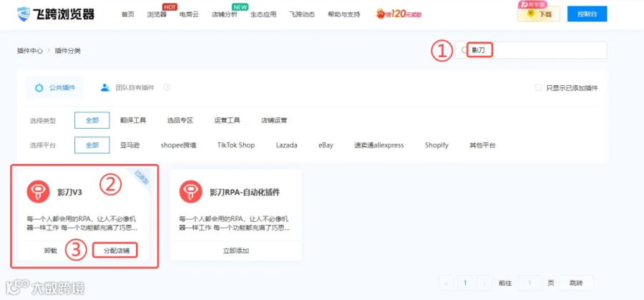Toggle 只显示已添加插件 checkbox

coord(538,88)
